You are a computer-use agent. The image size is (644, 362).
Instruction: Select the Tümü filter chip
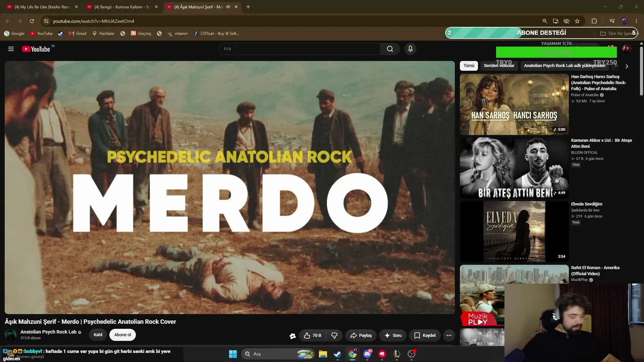[x=469, y=66]
